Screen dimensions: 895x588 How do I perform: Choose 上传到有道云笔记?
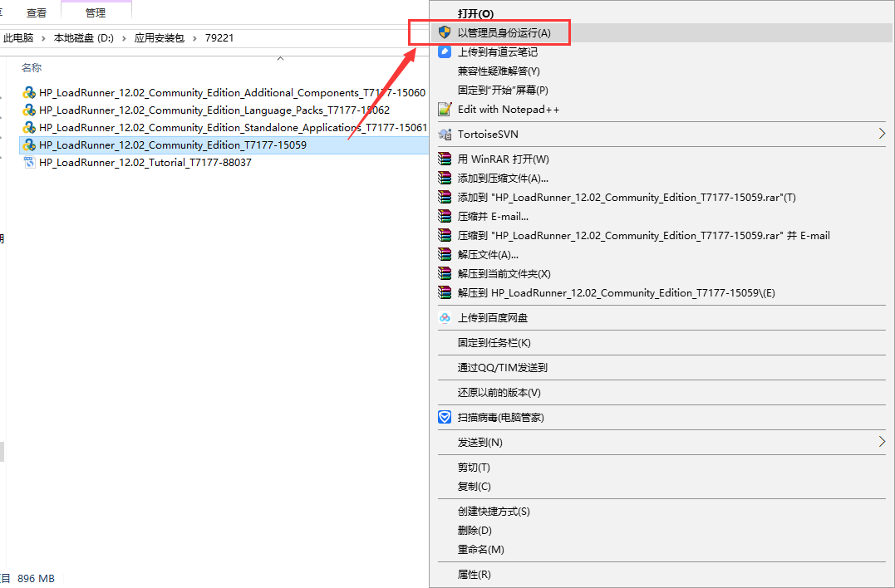tap(661, 51)
